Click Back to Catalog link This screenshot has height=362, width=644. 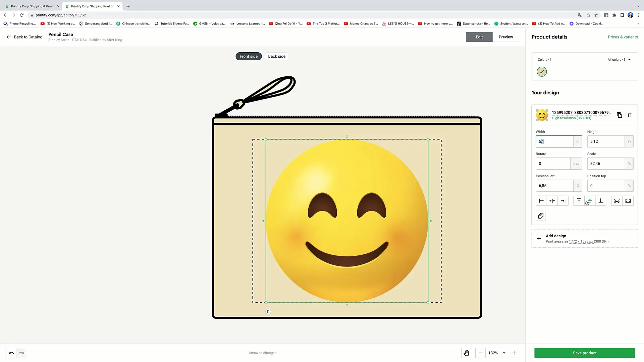(x=24, y=37)
